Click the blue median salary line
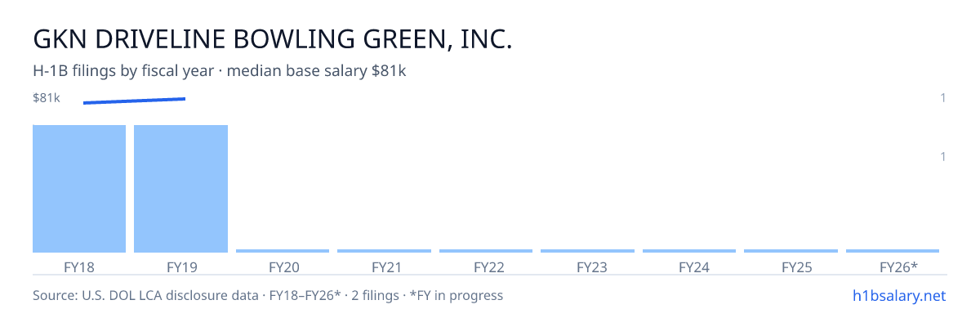980x327 pixels. [134, 101]
